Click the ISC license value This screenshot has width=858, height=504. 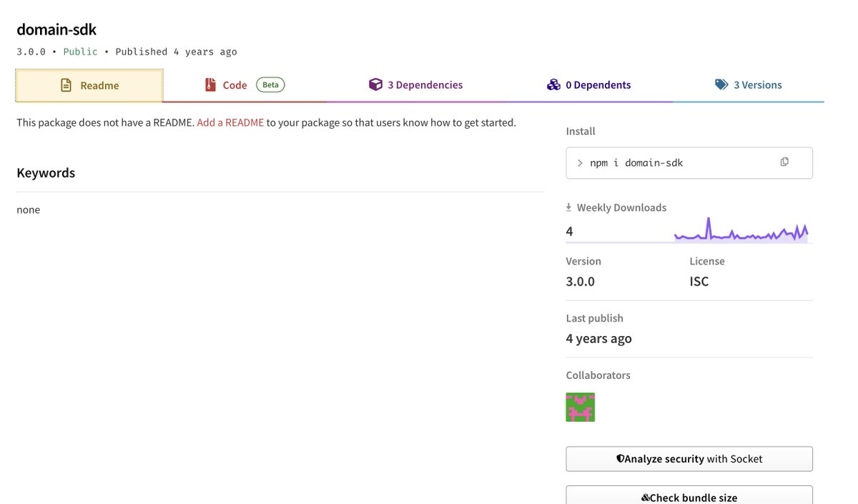coord(699,282)
